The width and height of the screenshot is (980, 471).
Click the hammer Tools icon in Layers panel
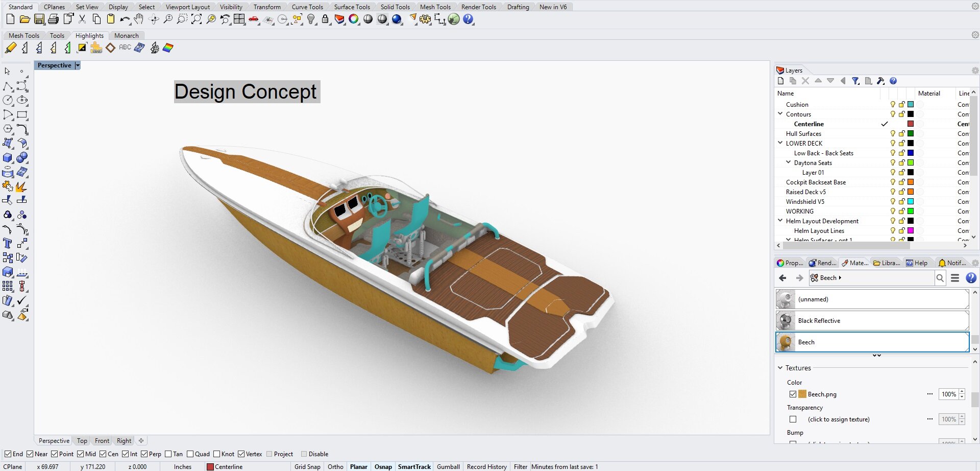(x=880, y=81)
